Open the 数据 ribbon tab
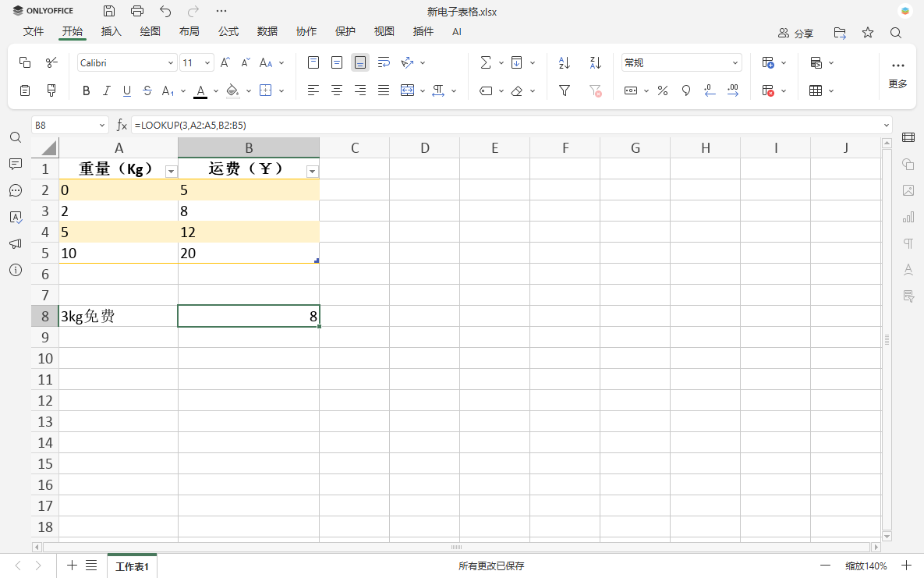The width and height of the screenshot is (924, 578). tap(267, 32)
